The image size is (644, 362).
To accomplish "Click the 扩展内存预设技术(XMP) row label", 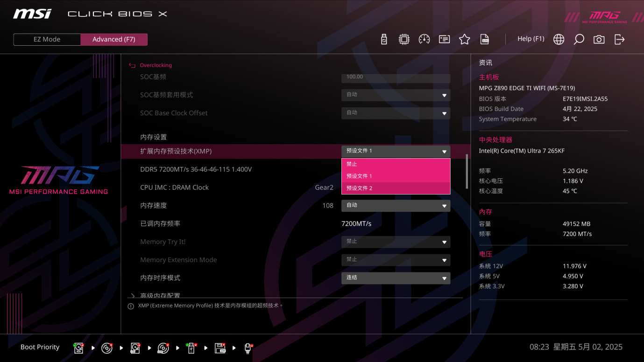I will pos(176,151).
